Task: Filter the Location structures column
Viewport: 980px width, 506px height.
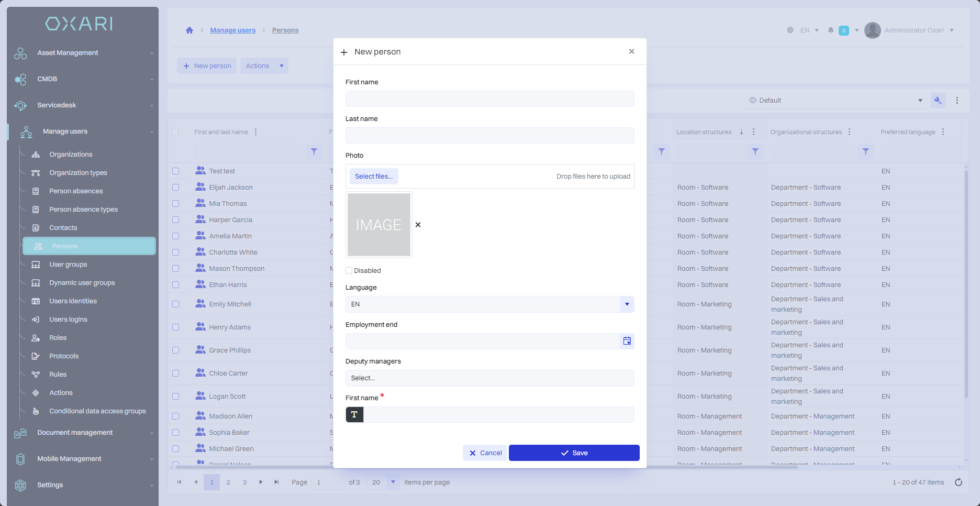Action: 755,151
